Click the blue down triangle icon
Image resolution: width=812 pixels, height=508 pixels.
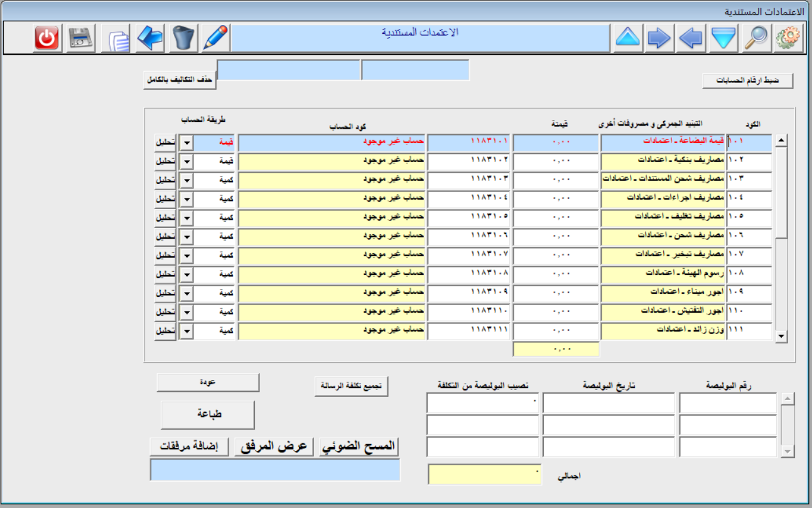pos(723,38)
